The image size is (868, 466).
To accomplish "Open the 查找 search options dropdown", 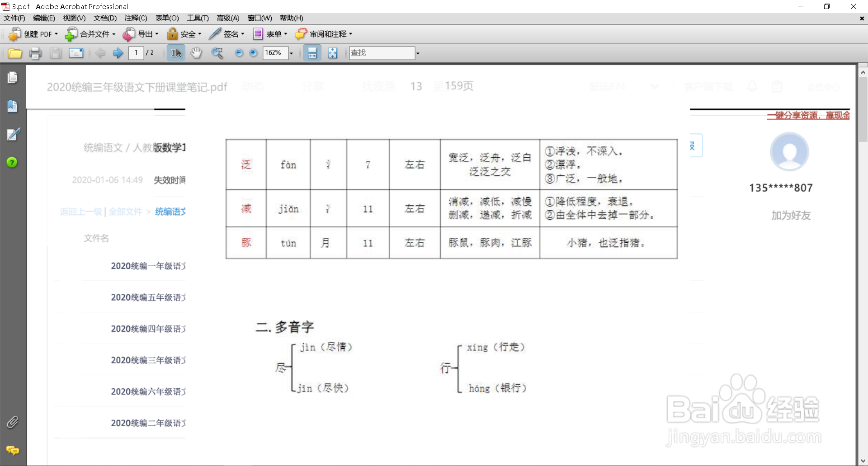I will coord(417,53).
